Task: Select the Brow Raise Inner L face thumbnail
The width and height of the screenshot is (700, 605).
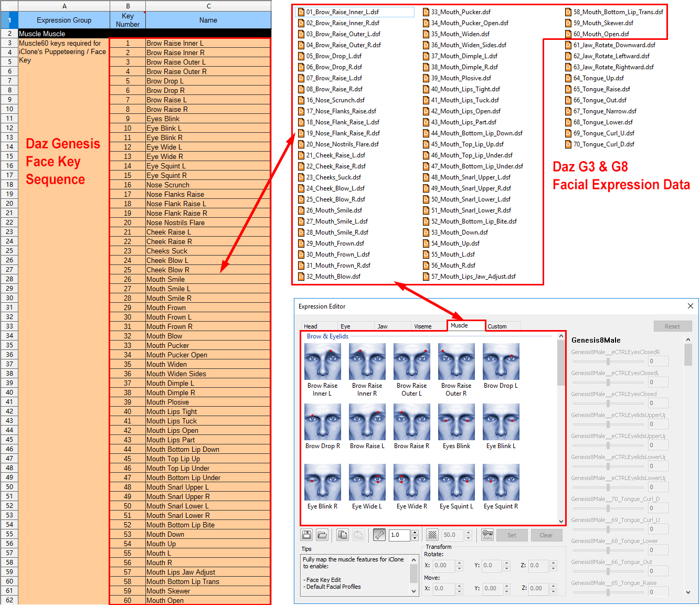Action: 323,362
